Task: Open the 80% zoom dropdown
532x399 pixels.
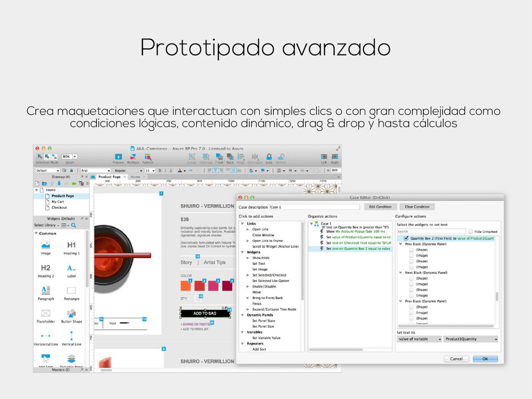Action: point(75,156)
